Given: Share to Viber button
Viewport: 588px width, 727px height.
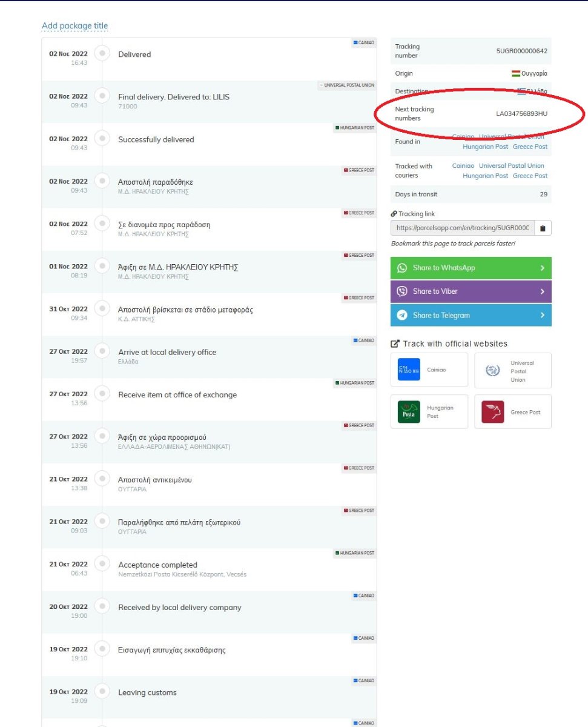Looking at the screenshot, I should tap(471, 291).
